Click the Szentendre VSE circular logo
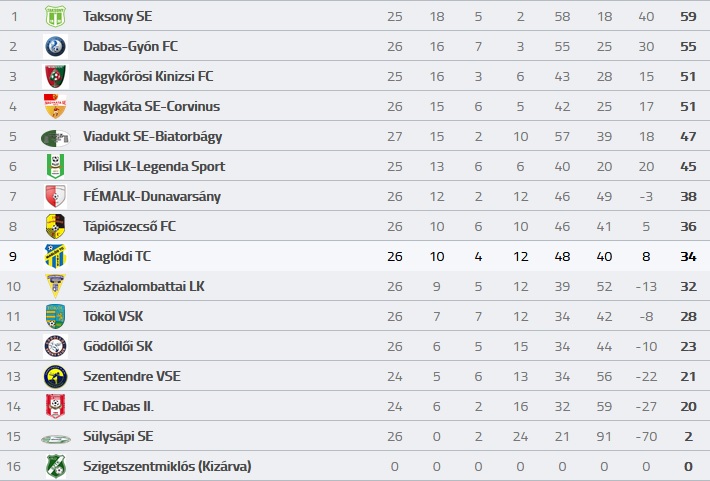 click(55, 376)
